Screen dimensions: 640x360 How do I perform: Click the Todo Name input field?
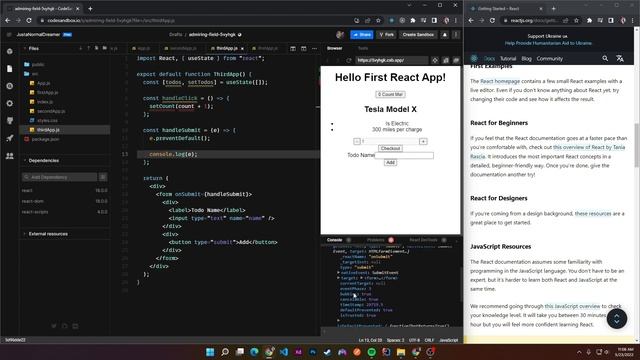pyautogui.click(x=404, y=155)
